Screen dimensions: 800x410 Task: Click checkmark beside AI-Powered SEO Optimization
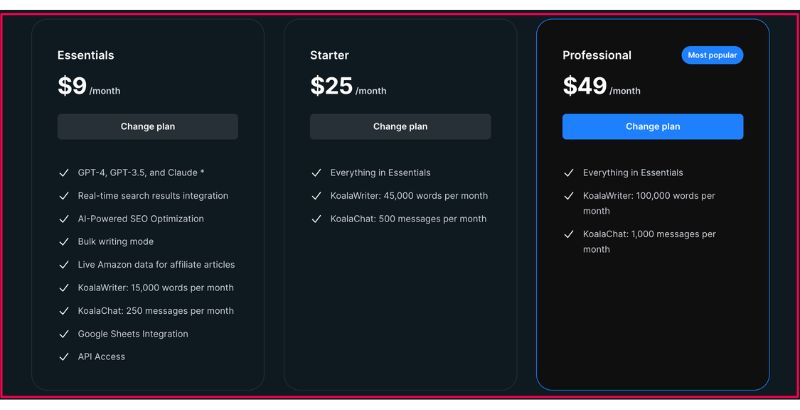click(64, 219)
